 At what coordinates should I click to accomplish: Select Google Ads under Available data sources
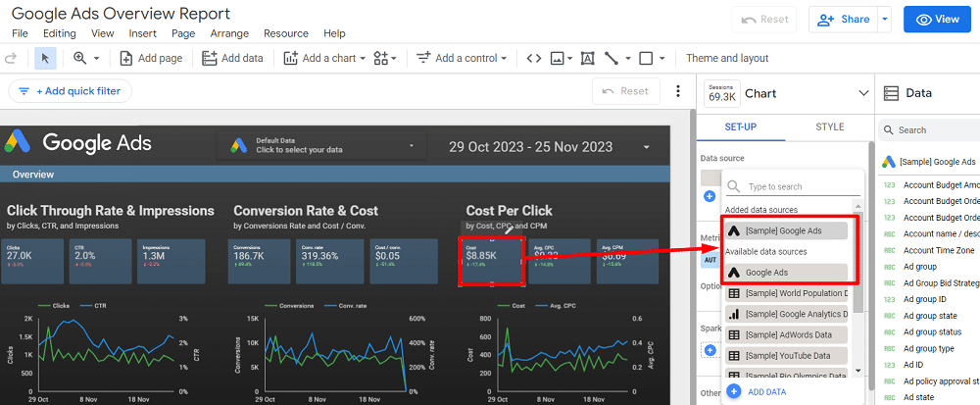pos(786,273)
